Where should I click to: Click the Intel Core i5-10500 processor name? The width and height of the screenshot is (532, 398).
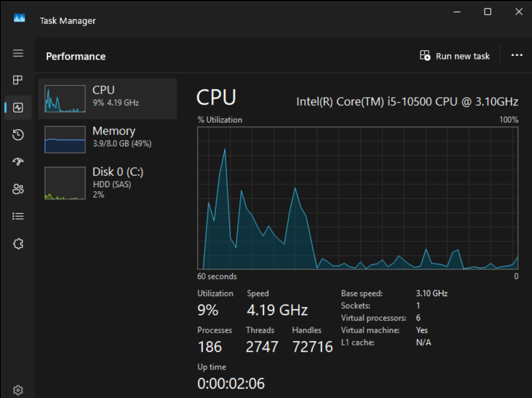[x=407, y=102]
